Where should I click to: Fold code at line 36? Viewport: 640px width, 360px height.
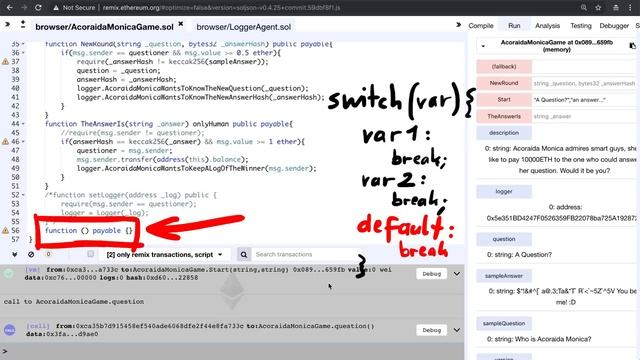23,53
